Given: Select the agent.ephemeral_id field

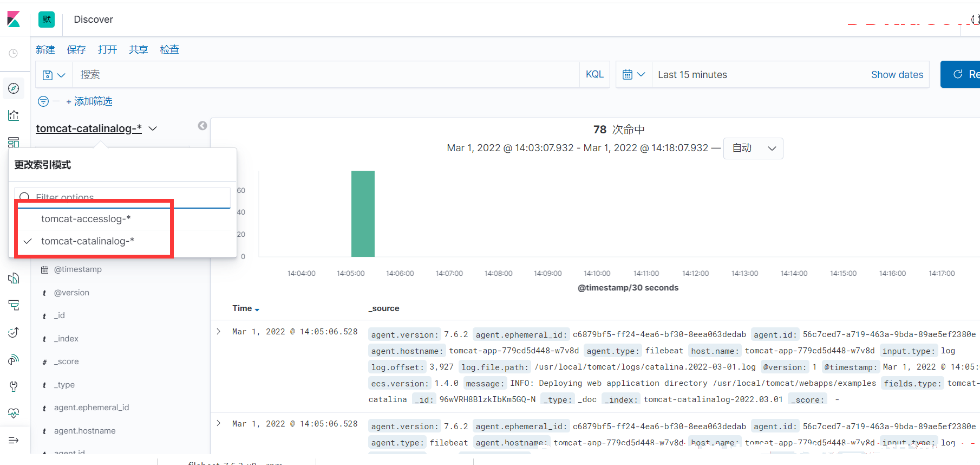Looking at the screenshot, I should [x=92, y=408].
